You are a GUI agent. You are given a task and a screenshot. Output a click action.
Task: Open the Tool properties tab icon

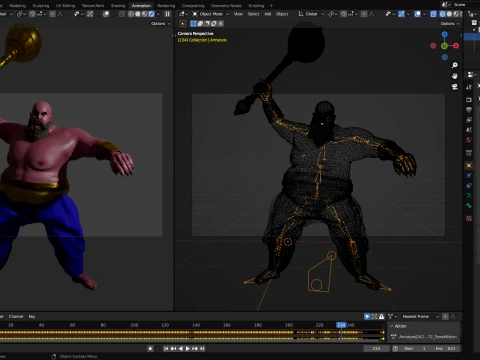pyautogui.click(x=469, y=87)
